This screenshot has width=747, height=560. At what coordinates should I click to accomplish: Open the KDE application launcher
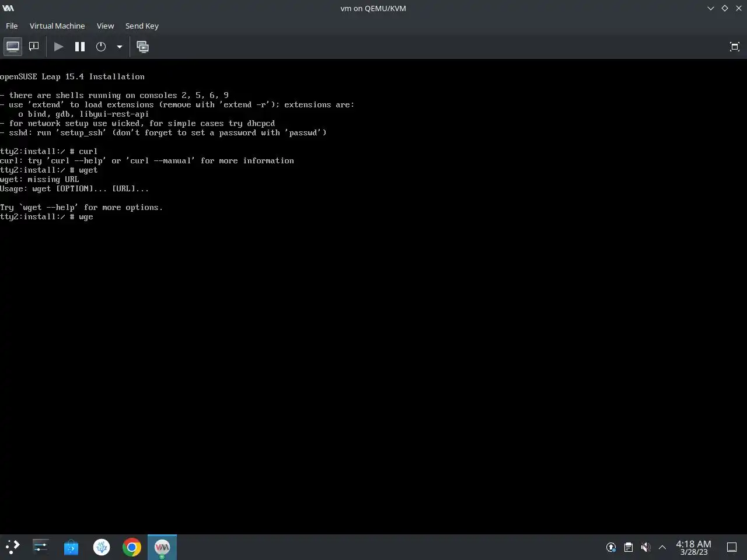(x=12, y=547)
